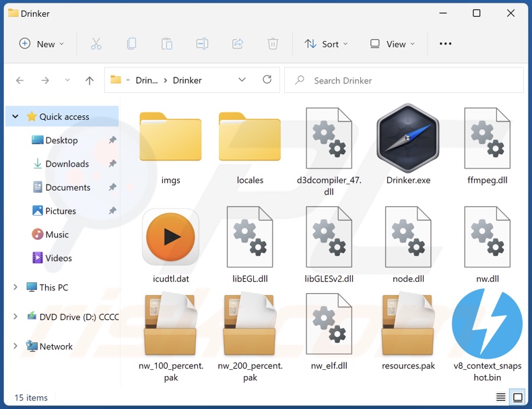Click the Delete trash can icon
The width and height of the screenshot is (532, 409).
point(273,44)
